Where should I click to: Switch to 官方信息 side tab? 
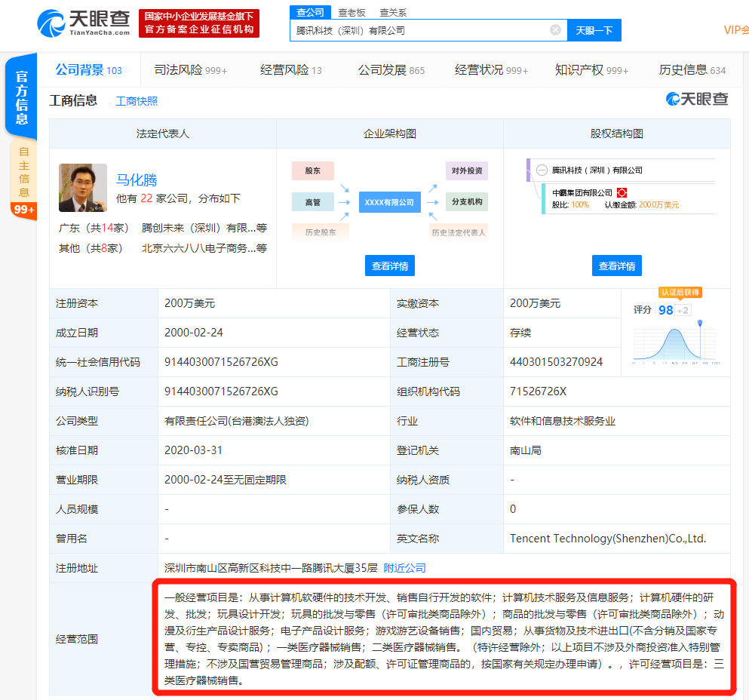click(x=21, y=97)
